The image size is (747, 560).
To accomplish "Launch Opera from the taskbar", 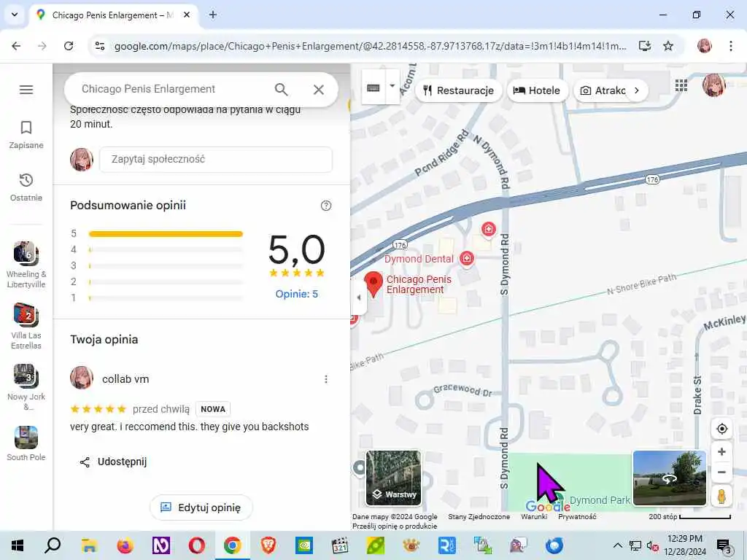I will [x=197, y=545].
